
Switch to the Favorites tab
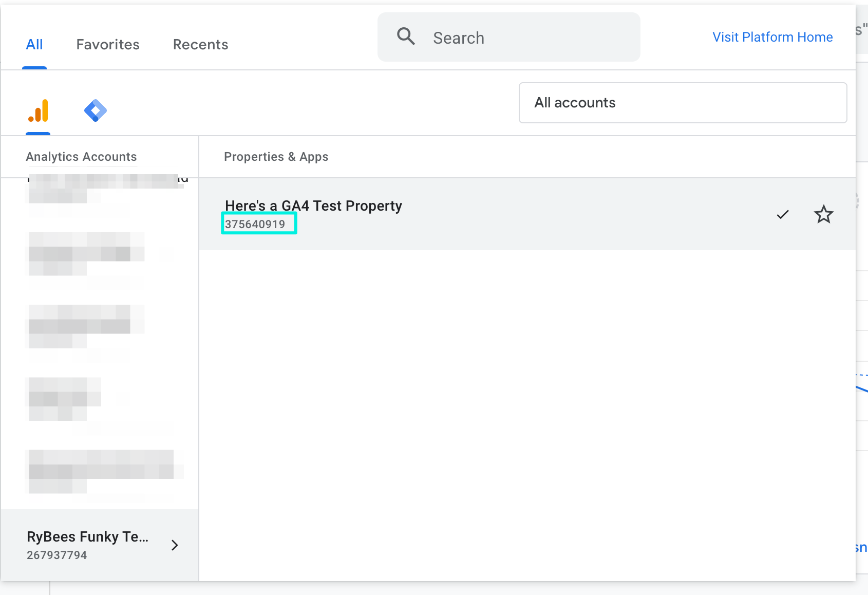[x=108, y=45]
